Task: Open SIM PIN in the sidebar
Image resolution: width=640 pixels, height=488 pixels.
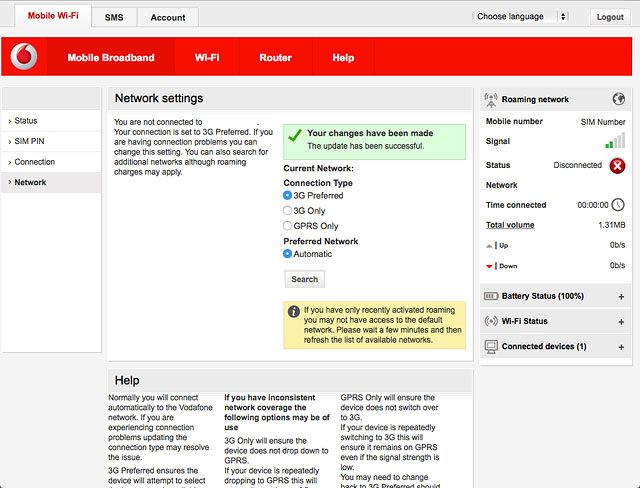Action: coord(30,141)
